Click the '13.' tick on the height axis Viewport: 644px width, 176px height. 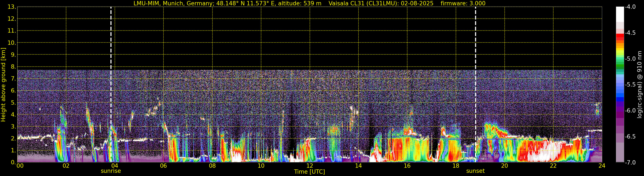(12, 7)
